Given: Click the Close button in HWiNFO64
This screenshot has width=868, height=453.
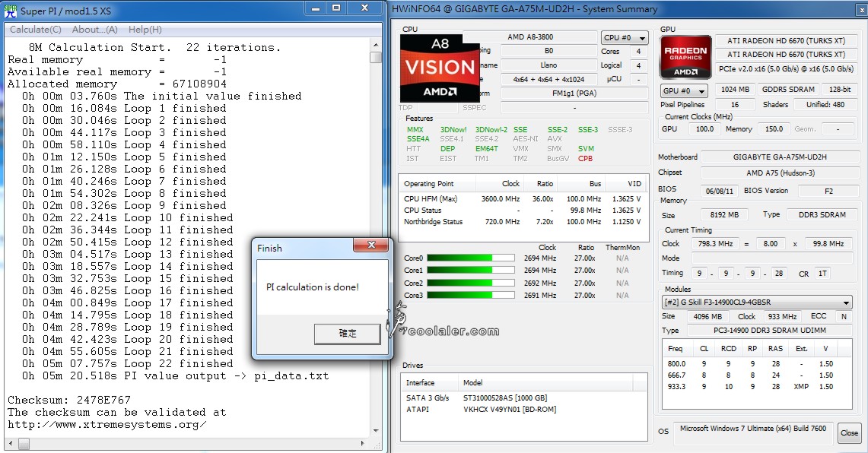Looking at the screenshot, I should (x=849, y=432).
